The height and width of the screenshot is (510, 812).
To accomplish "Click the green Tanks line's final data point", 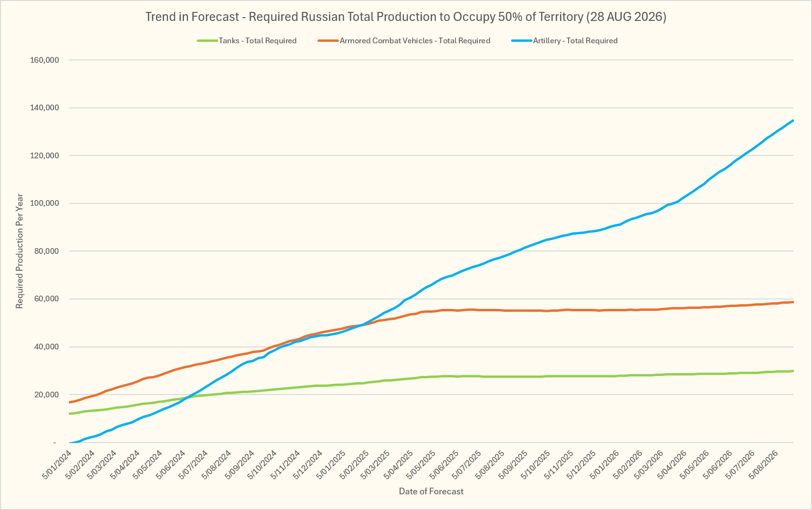I will tap(793, 371).
